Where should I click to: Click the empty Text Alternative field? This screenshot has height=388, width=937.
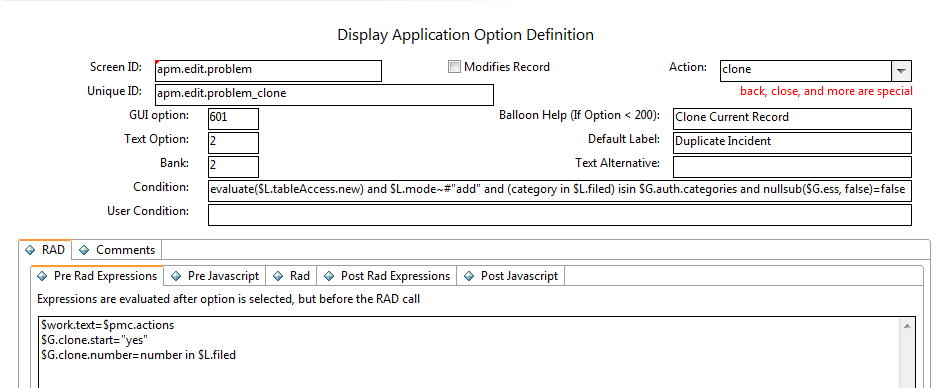tap(792, 166)
